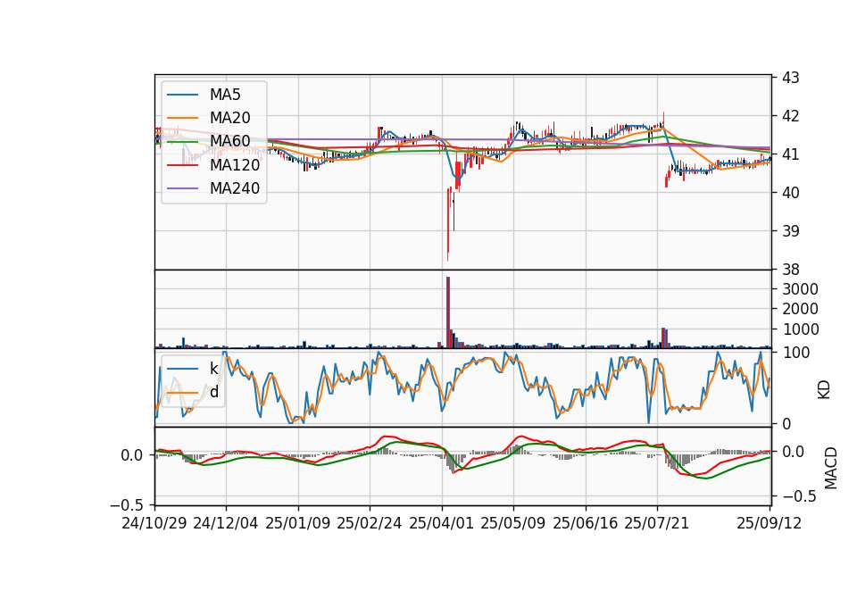The width and height of the screenshot is (857, 616).
Task: Click the 25/09/12 date axis label
Action: [x=770, y=523]
